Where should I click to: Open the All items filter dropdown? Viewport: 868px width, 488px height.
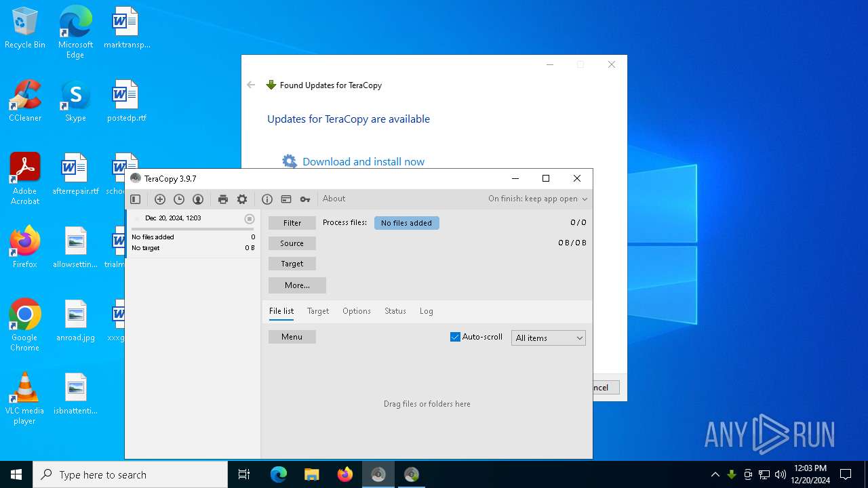tap(549, 338)
